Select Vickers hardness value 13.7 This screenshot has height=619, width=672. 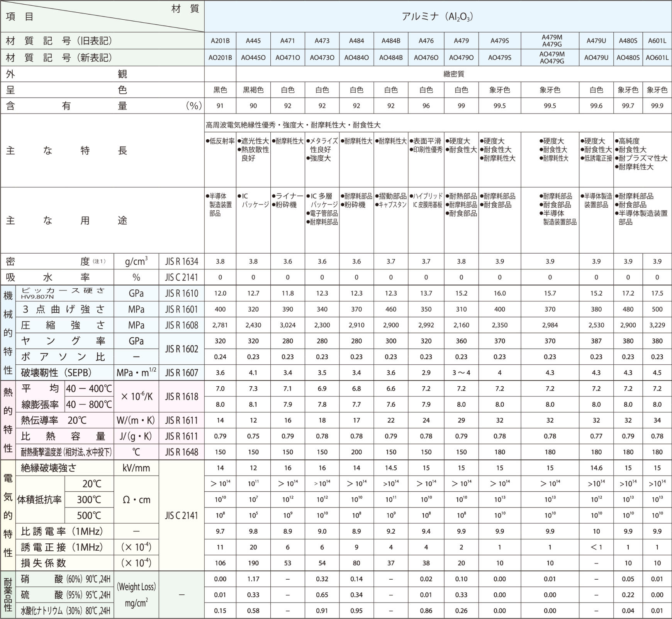coord(426,293)
